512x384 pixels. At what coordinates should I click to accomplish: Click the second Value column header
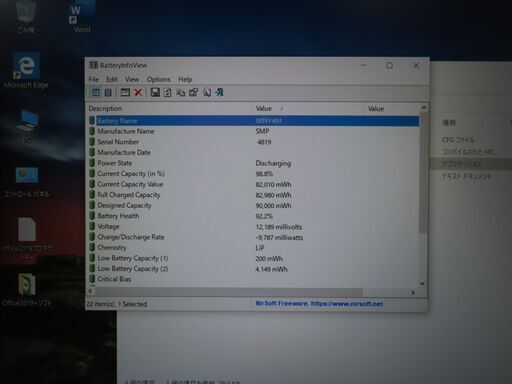pyautogui.click(x=392, y=109)
